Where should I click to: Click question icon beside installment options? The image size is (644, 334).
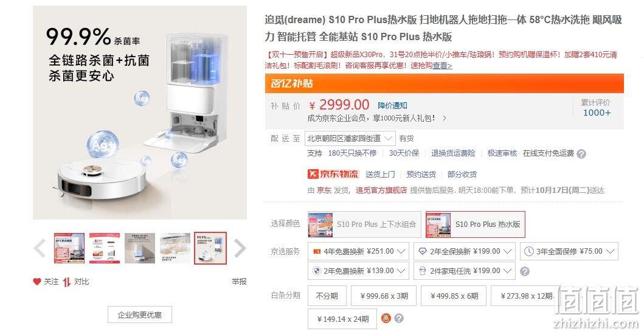tap(399, 318)
